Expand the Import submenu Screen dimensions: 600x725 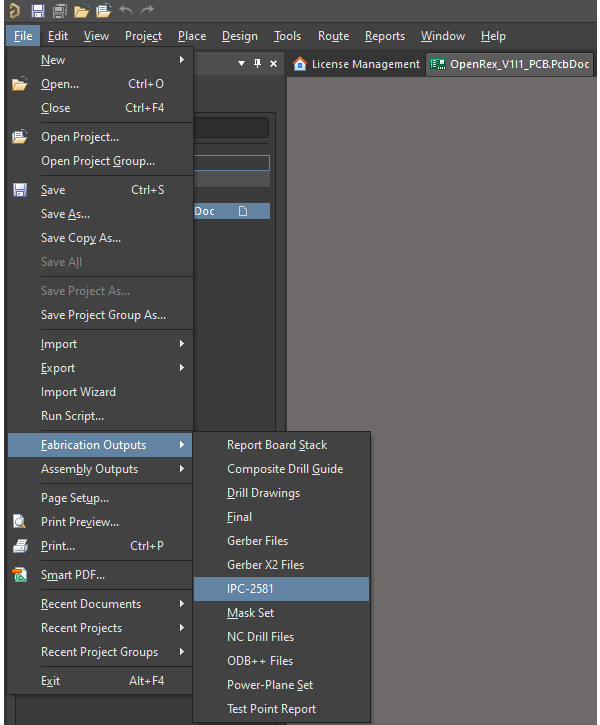[x=100, y=344]
